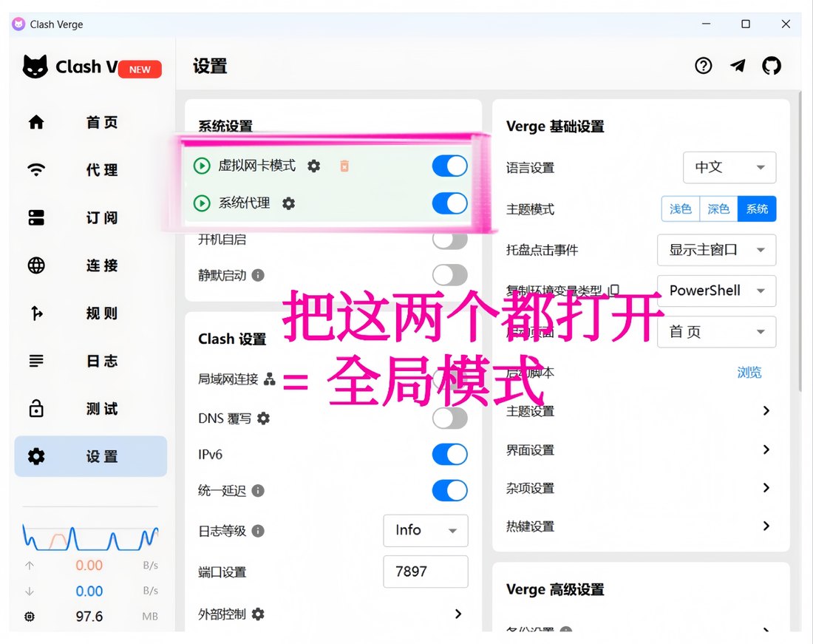The width and height of the screenshot is (813, 644).
Task: Click the wifi proxy icon in sidebar
Action: pos(36,169)
